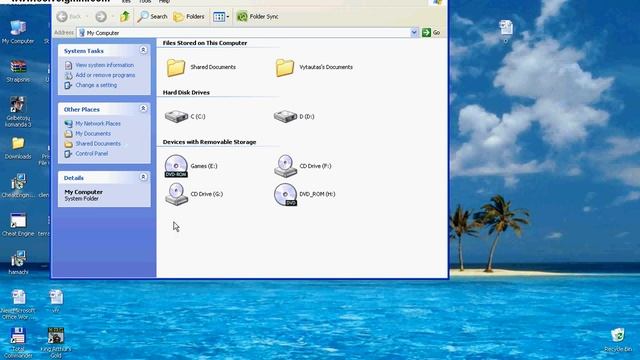The width and height of the screenshot is (640, 360).
Task: Collapse the Other Places panel
Action: [x=143, y=109]
